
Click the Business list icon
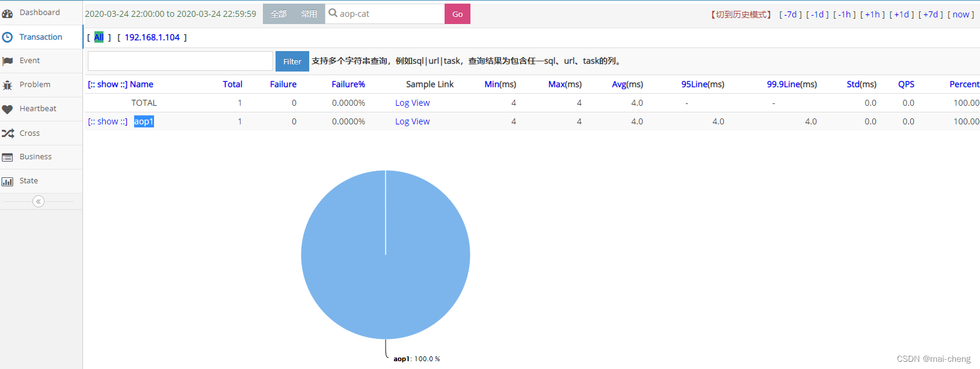pyautogui.click(x=7, y=157)
